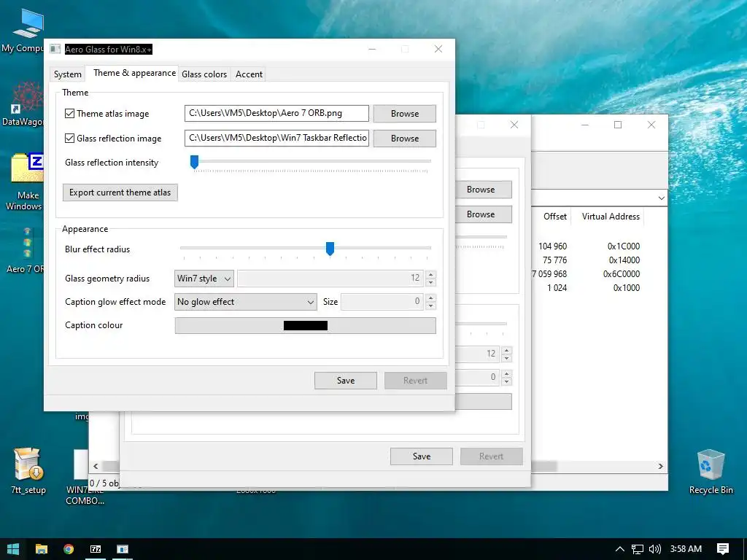Toggle the Theme atlas image checkbox
747x560 pixels.
69,113
